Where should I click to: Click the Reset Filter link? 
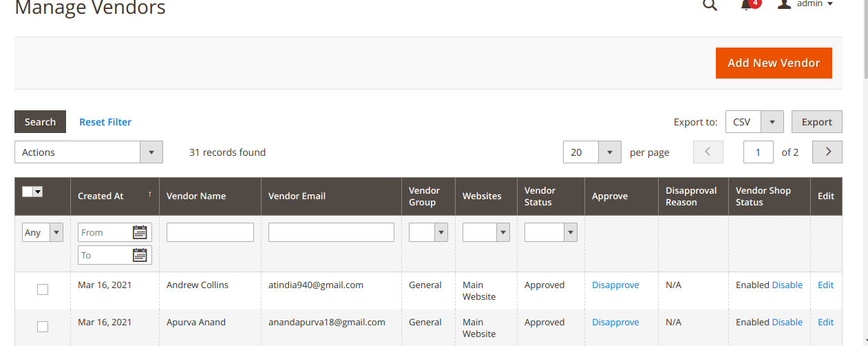[105, 122]
